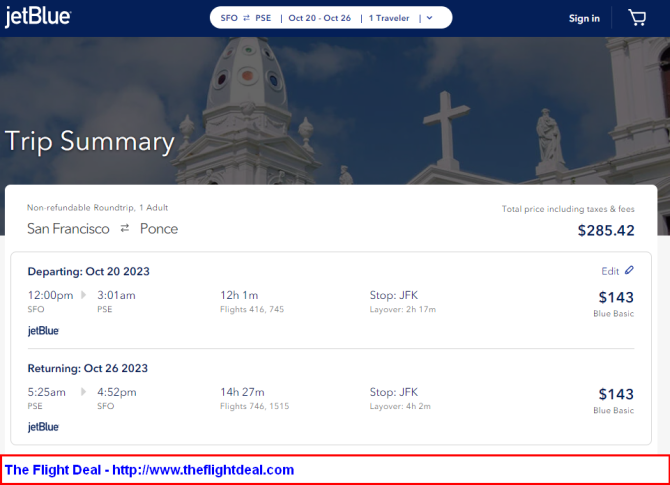Click $143 price of departing flight
The width and height of the screenshot is (670, 485).
(616, 297)
